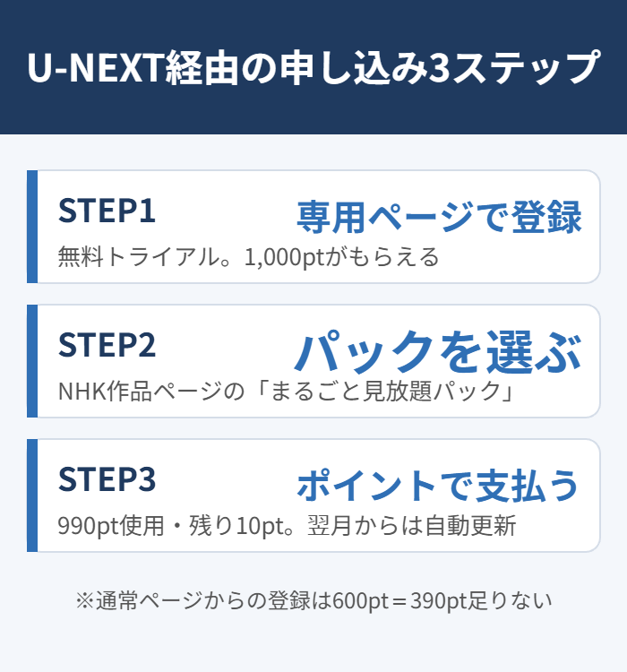Image resolution: width=627 pixels, height=672 pixels.
Task: Click the パックを選ぶ heading
Action: click(x=438, y=351)
